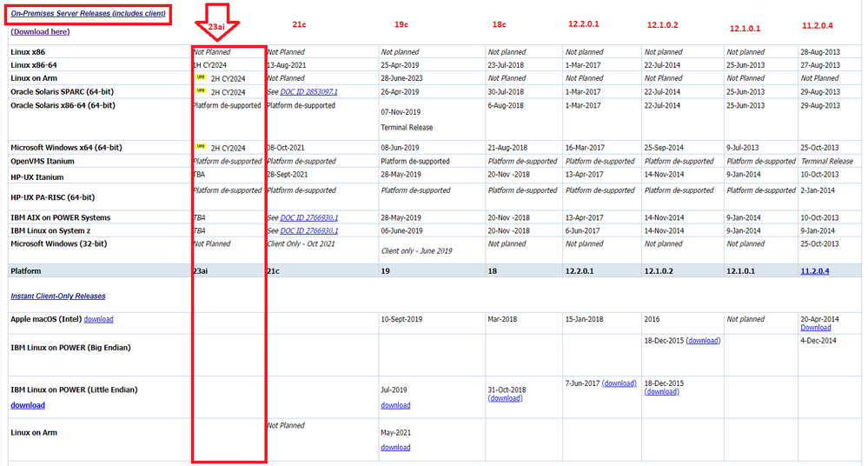Click the IBM AIX on POWER Systems row label
The width and height of the screenshot is (868, 466).
click(x=60, y=217)
